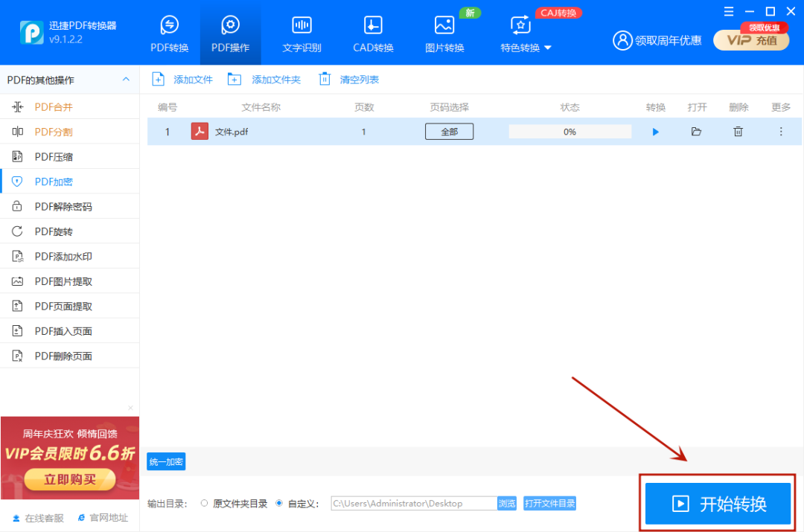Click the 清空列表 toolbar button
Screen dimensions: 804x532
pyautogui.click(x=348, y=80)
